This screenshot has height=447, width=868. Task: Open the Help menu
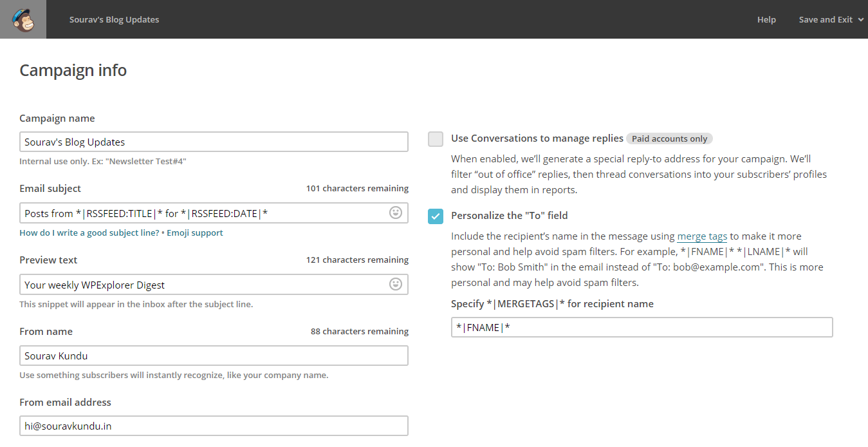766,19
